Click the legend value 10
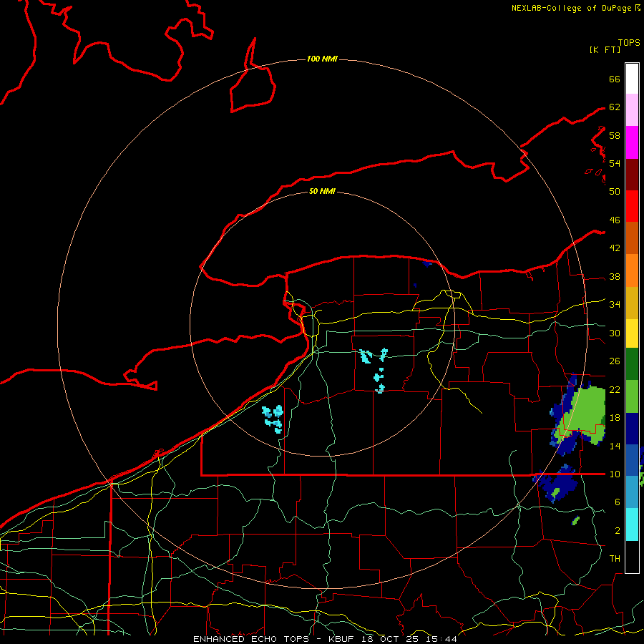Viewport: 644px width, 644px height. (615, 474)
